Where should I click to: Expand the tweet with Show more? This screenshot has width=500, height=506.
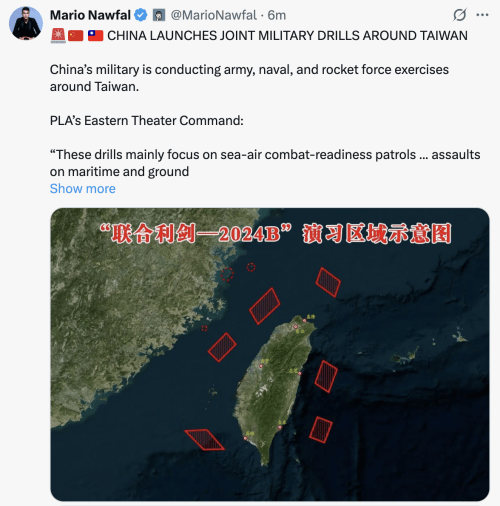point(83,189)
